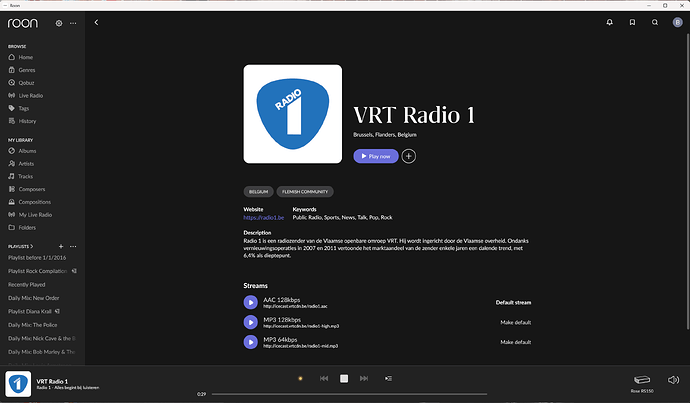
Task: Click the playback progress bar
Action: pos(349,394)
